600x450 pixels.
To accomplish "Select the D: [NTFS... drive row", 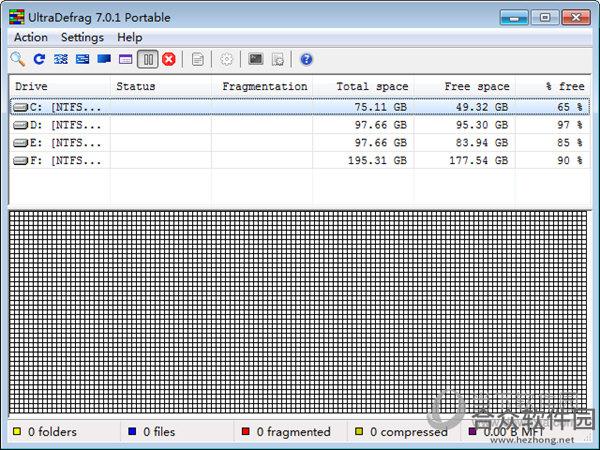I will point(300,125).
